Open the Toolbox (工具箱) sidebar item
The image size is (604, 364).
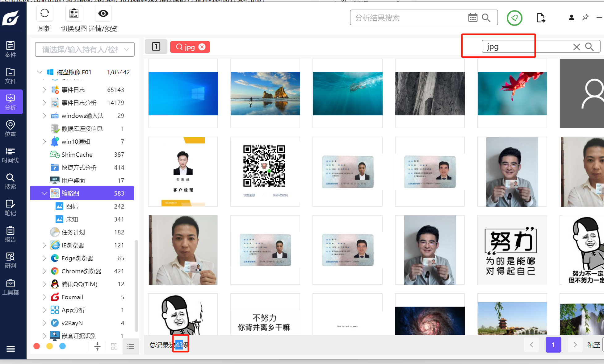[x=10, y=287]
